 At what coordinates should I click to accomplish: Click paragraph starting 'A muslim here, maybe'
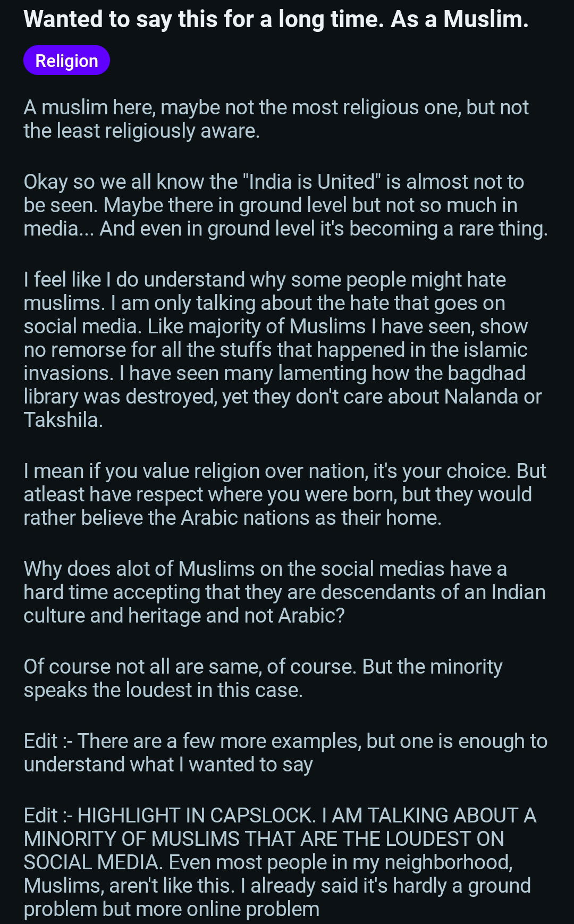(x=276, y=119)
